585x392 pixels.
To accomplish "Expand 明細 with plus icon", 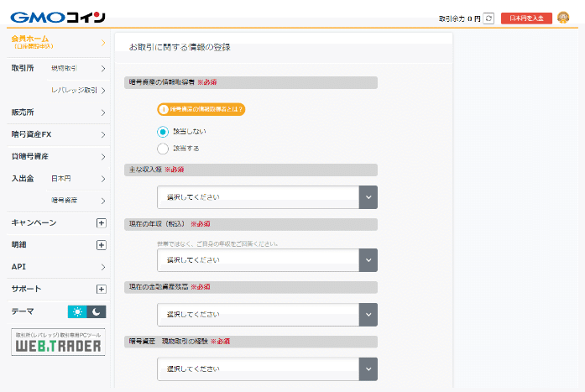I will click(x=101, y=245).
